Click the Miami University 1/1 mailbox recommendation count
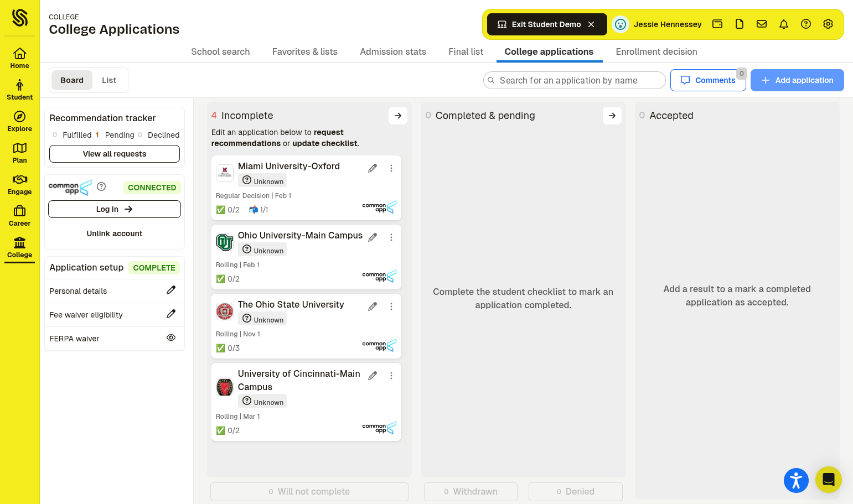The height and width of the screenshot is (504, 853). click(x=259, y=210)
